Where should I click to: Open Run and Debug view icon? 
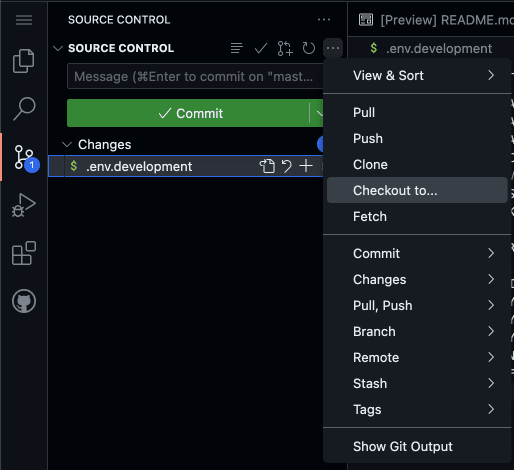click(x=23, y=205)
